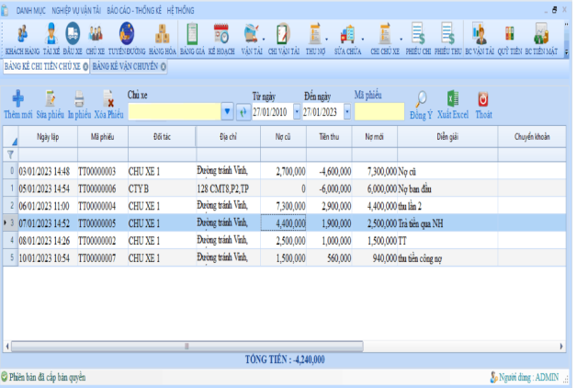Sort by Nợ cũ column header
This screenshot has height=388, width=588.
[x=283, y=137]
